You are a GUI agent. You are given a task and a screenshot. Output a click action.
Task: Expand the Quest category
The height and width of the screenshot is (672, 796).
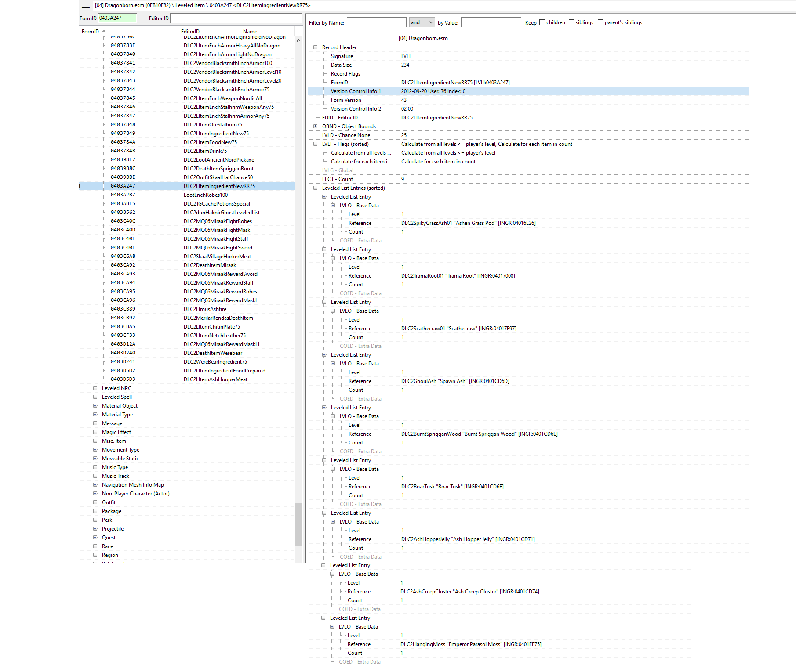point(95,538)
